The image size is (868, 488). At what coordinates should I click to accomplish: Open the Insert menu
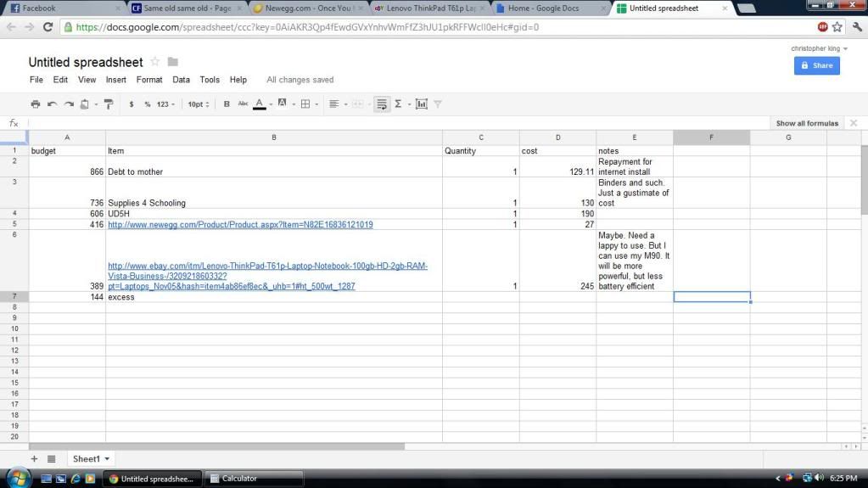[x=115, y=80]
